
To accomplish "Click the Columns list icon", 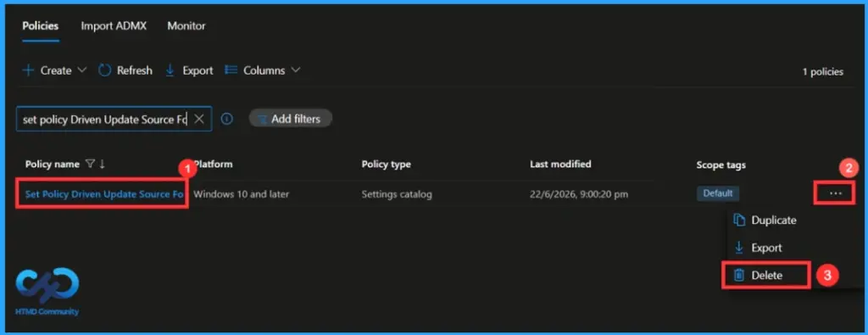I will [231, 70].
